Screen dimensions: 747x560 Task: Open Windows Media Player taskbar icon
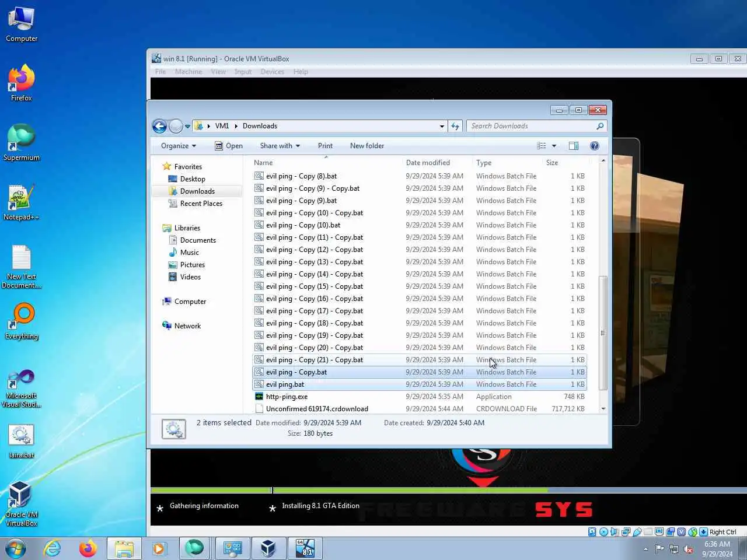[x=159, y=548]
